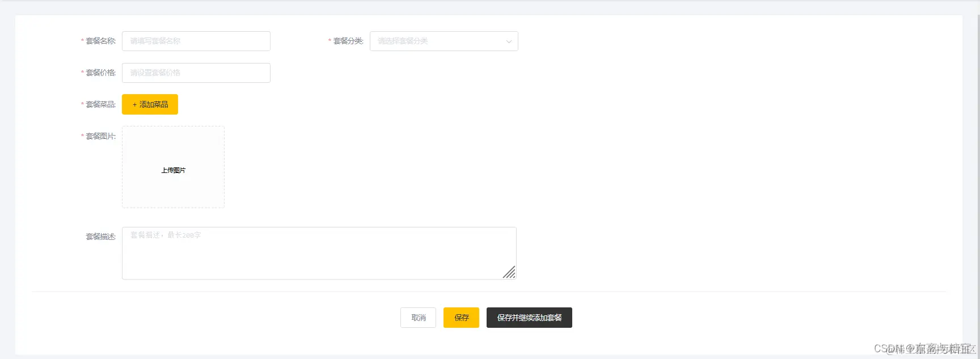Click the 套餐描述 label text
This screenshot has width=980, height=359.
point(100,236)
